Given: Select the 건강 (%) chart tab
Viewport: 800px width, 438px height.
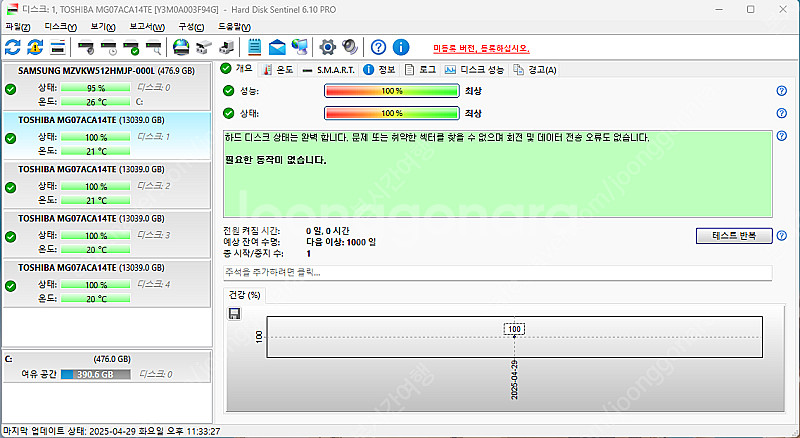Looking at the screenshot, I should tap(244, 295).
